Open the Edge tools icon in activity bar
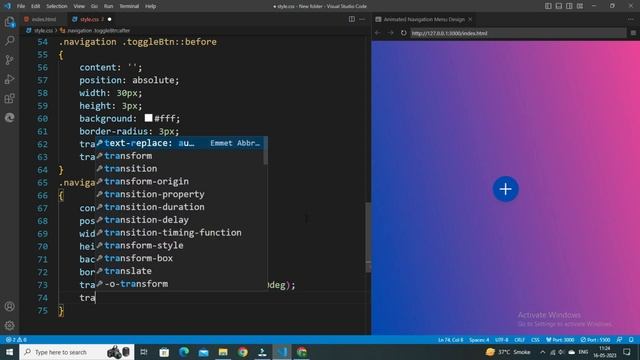Image resolution: width=640 pixels, height=360 pixels. 9,118
